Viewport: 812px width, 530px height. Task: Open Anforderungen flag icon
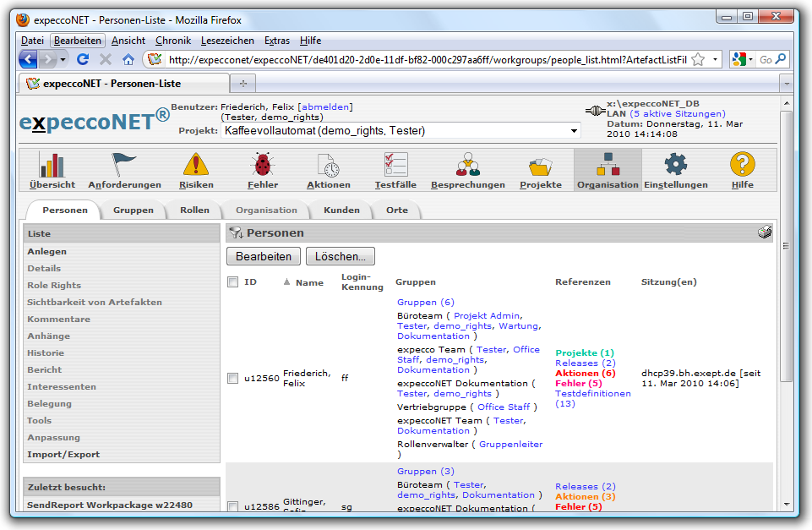(124, 165)
